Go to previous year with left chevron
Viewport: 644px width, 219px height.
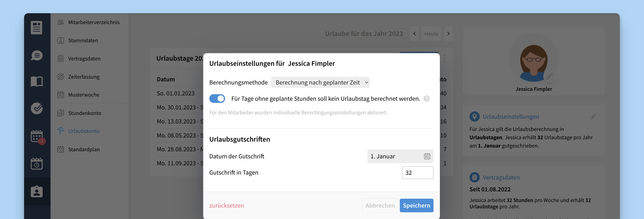pyautogui.click(x=414, y=34)
